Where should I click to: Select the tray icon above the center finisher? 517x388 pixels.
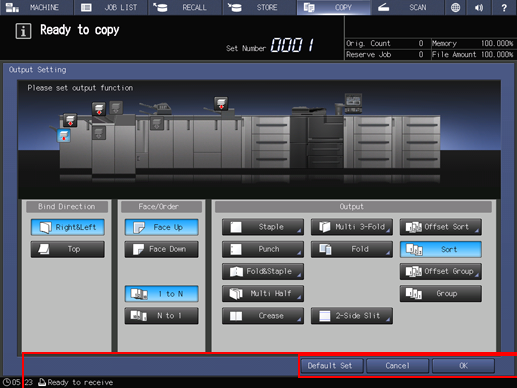(x=221, y=103)
